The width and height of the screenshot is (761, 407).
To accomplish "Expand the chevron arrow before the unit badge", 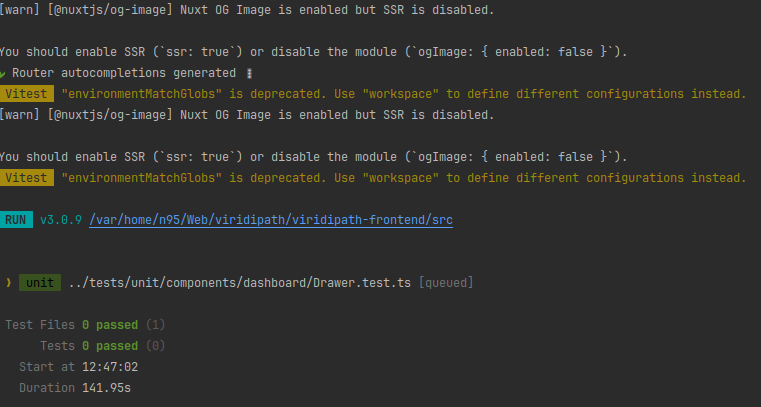I will tap(8, 283).
